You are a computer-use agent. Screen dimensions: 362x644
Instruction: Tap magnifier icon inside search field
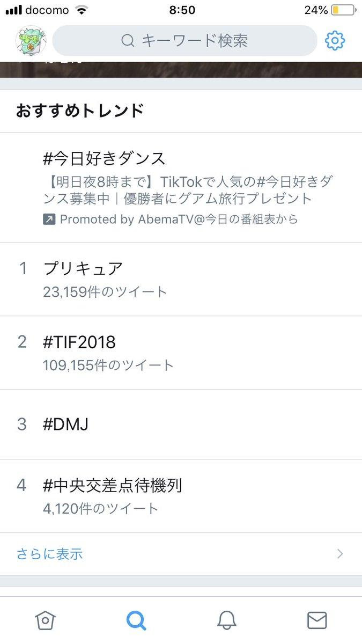pos(128,41)
